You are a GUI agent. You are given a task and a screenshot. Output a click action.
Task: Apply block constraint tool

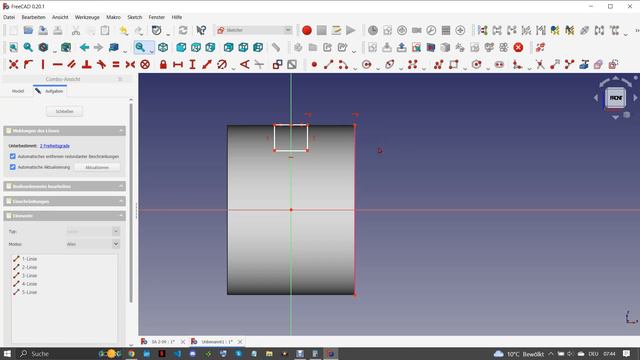(x=145, y=64)
